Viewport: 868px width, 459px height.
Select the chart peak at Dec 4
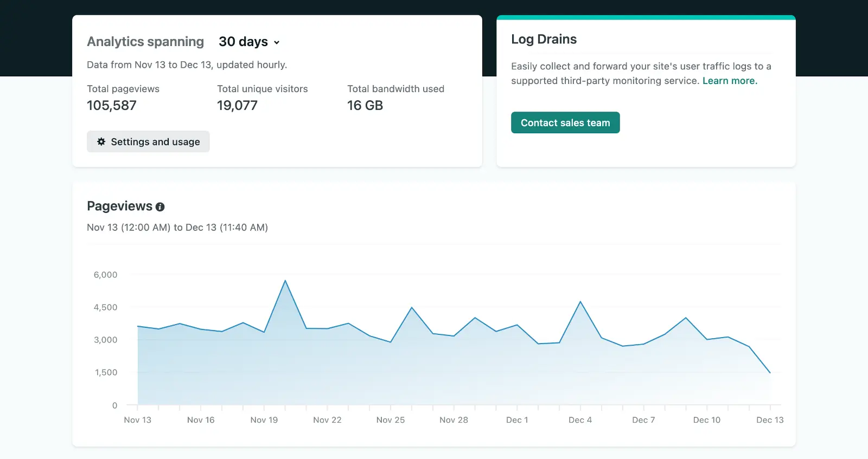580,302
